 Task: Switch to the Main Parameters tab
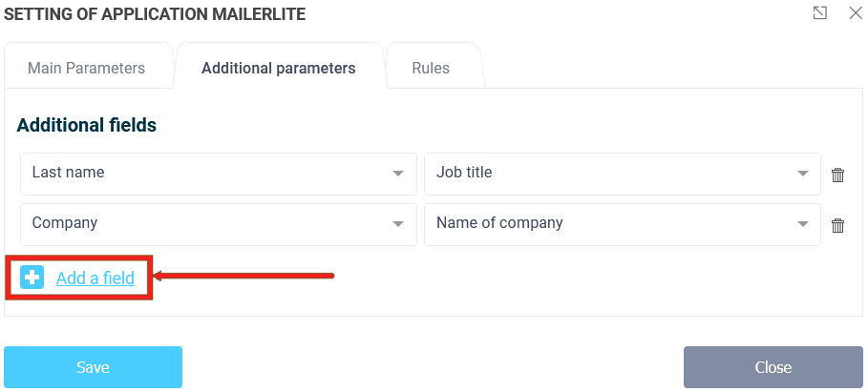(86, 68)
